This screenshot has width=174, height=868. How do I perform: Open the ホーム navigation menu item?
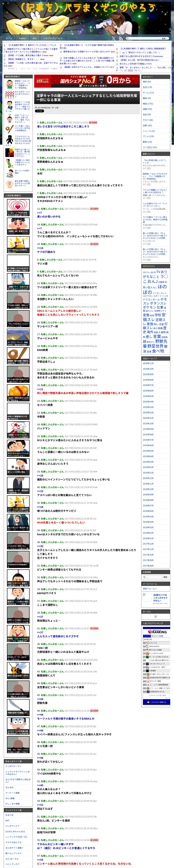[9, 38]
